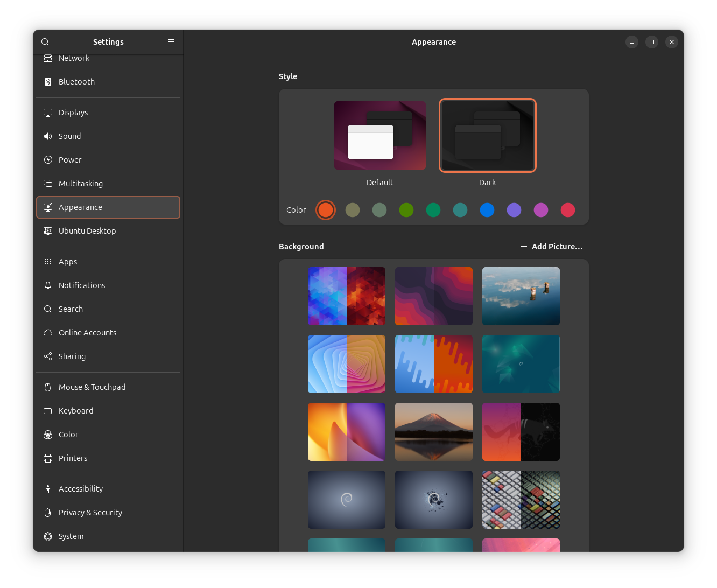Click the Notifications bell icon
717x588 pixels.
(x=48, y=285)
